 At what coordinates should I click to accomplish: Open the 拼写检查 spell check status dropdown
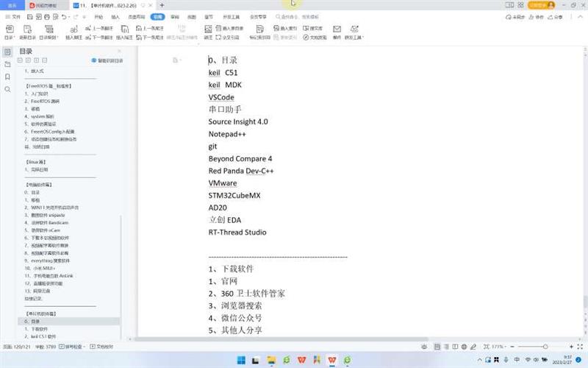pos(72,347)
